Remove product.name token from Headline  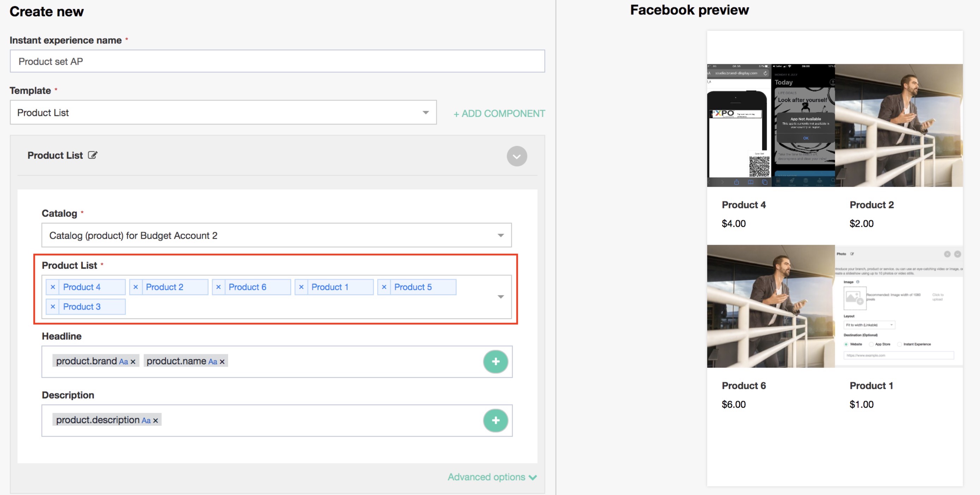(222, 362)
